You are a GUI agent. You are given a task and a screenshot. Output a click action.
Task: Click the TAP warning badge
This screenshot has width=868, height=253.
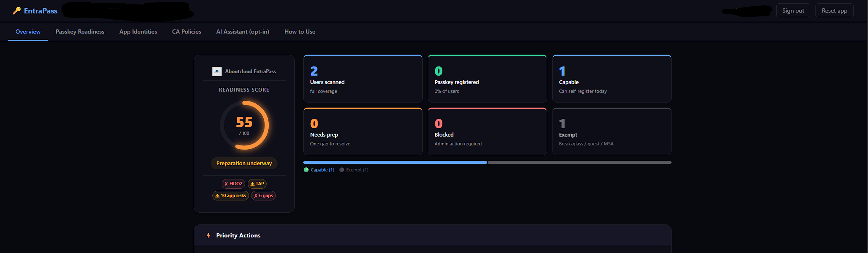257,184
